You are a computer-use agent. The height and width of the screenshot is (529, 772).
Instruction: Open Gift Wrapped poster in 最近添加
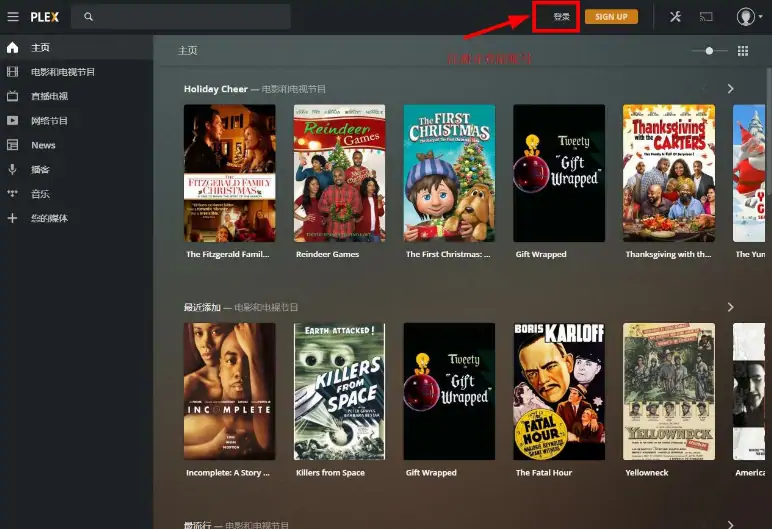tap(449, 392)
